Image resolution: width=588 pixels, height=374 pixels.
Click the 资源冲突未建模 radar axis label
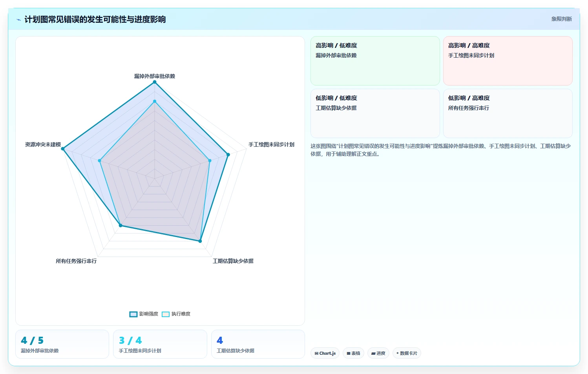(x=43, y=144)
